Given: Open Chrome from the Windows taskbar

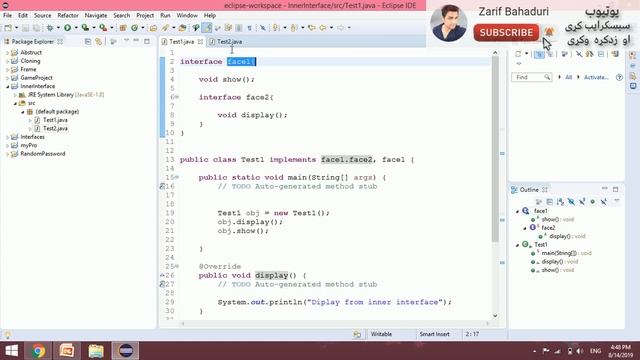Looking at the screenshot, I should (39, 351).
